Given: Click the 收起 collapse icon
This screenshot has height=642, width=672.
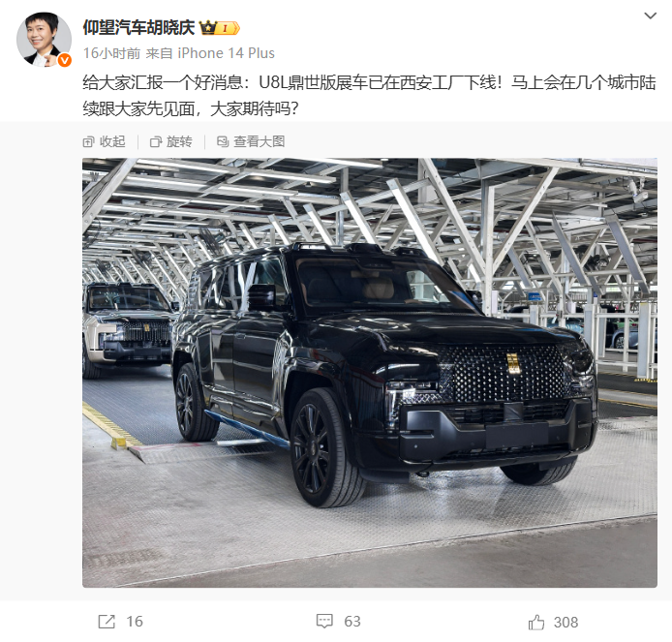Looking at the screenshot, I should [88, 141].
